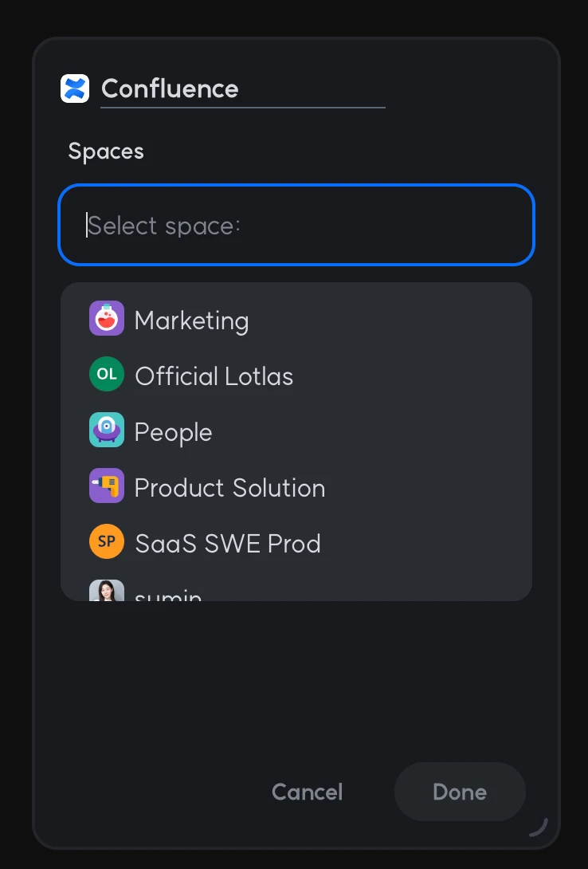Pick the People space label
Viewport: 588px width, 869px height.
point(174,432)
